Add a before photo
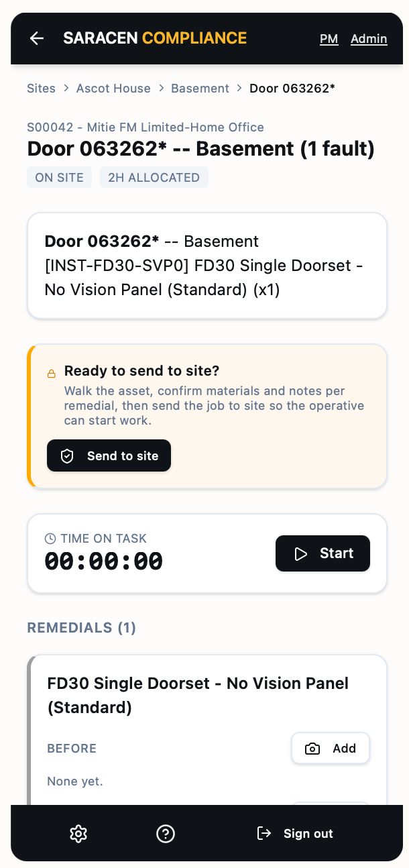Viewport: 409px width, 868px height. (x=331, y=748)
